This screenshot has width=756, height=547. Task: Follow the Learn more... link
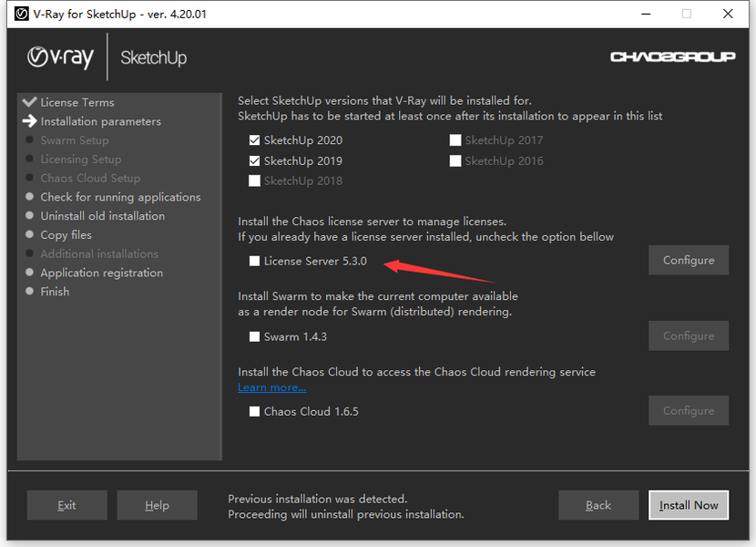272,387
